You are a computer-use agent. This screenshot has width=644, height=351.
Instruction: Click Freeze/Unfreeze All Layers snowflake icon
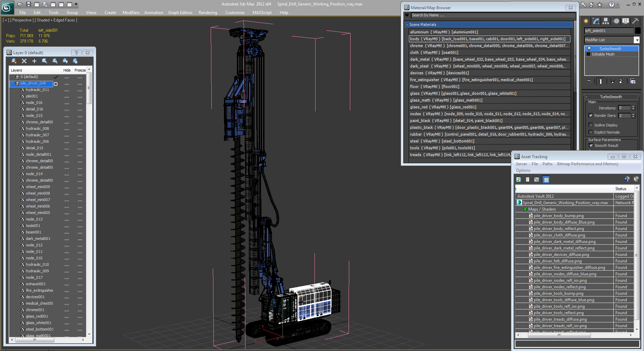point(75,61)
